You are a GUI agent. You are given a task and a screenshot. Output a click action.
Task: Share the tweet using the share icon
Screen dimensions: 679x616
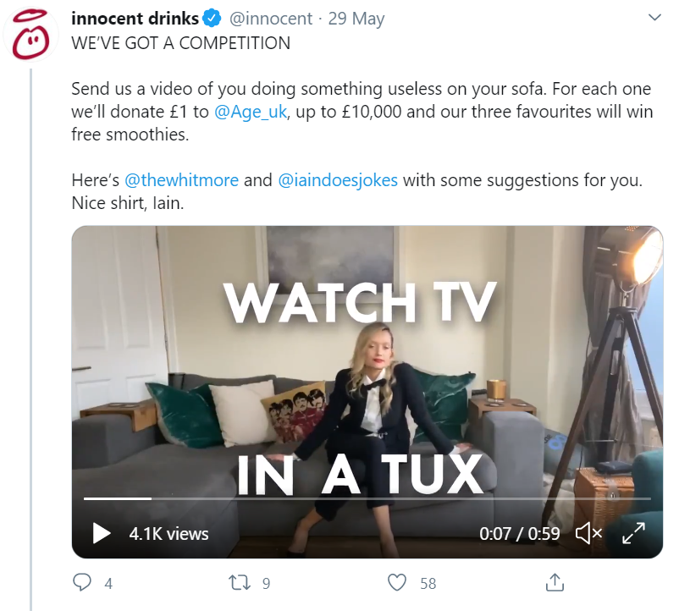coord(555,582)
